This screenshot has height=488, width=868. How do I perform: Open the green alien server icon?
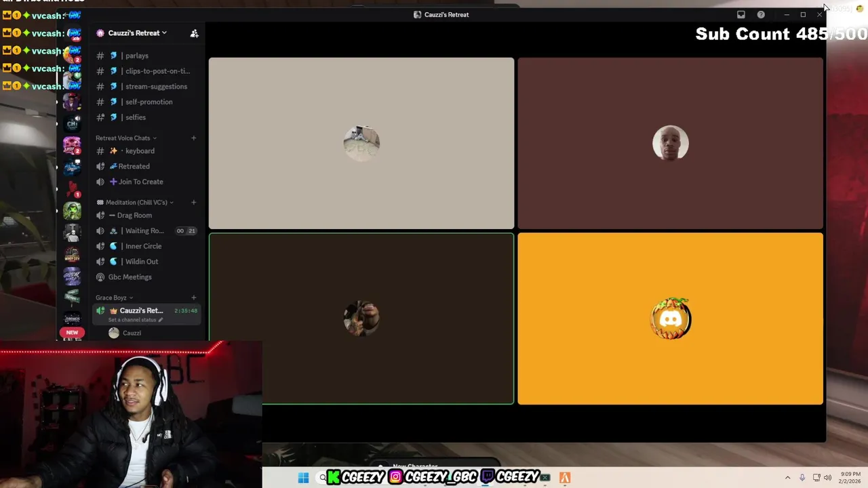tap(72, 211)
